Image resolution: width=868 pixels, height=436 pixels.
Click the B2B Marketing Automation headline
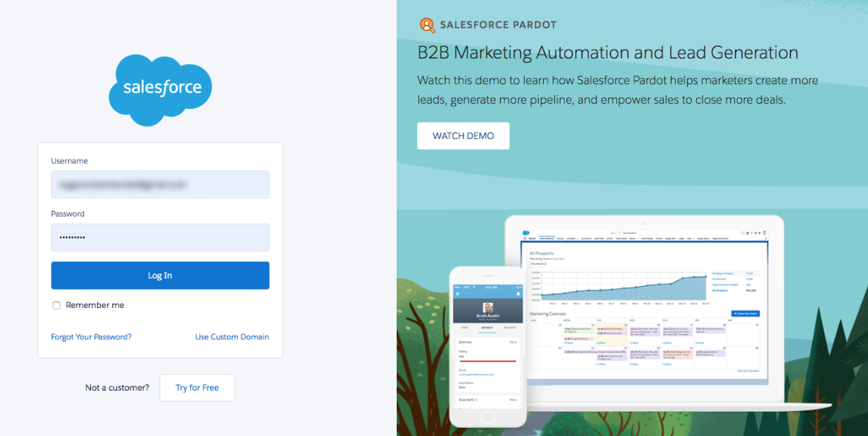608,53
